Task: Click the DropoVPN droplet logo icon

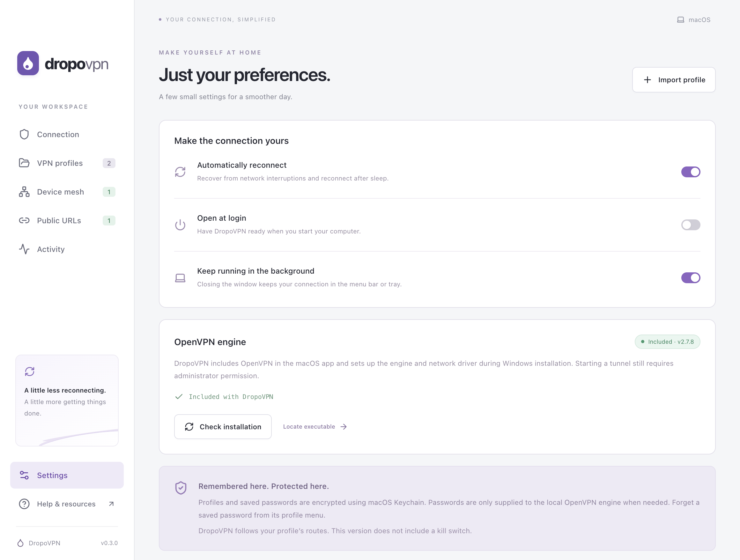Action: click(x=28, y=63)
